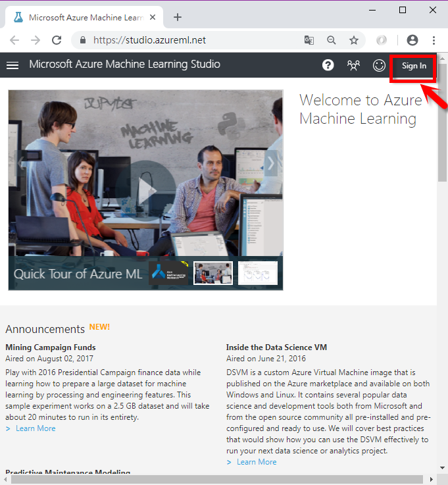This screenshot has height=485, width=448.
Task: Click the horizontal scrollbar thumb
Action: point(216,480)
